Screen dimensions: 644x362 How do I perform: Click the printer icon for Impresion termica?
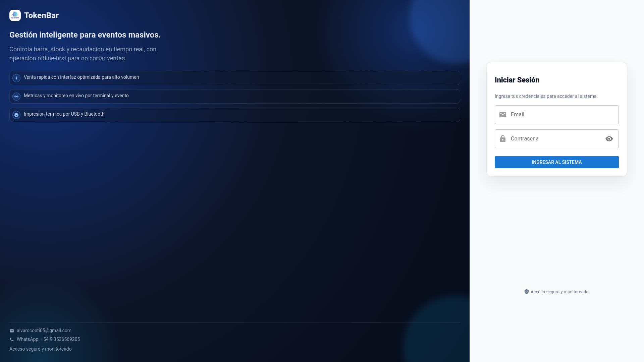coord(16,115)
